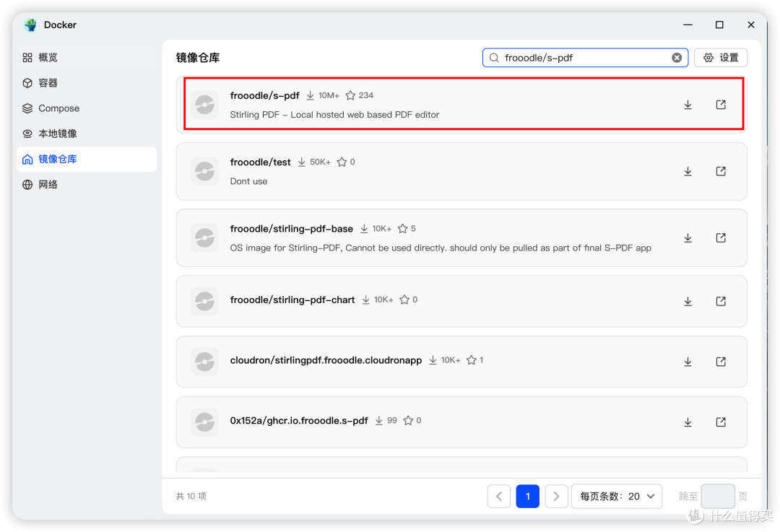Viewport: 780px width, 532px height.
Task: Click the frooodle/s-pdf thumbnail disc icon
Action: tap(204, 105)
